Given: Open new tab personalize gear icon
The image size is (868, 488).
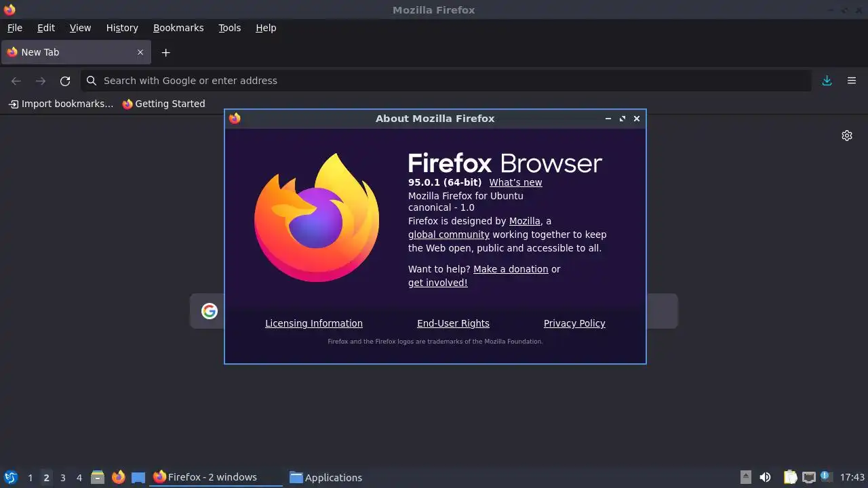Looking at the screenshot, I should pyautogui.click(x=847, y=136).
